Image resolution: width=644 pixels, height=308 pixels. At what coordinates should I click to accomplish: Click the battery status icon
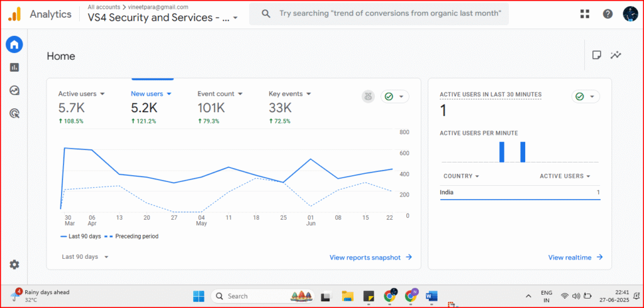[587, 296]
